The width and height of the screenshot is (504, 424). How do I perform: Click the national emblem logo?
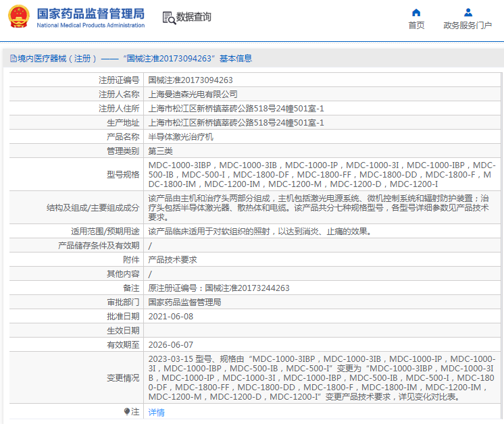(19, 17)
